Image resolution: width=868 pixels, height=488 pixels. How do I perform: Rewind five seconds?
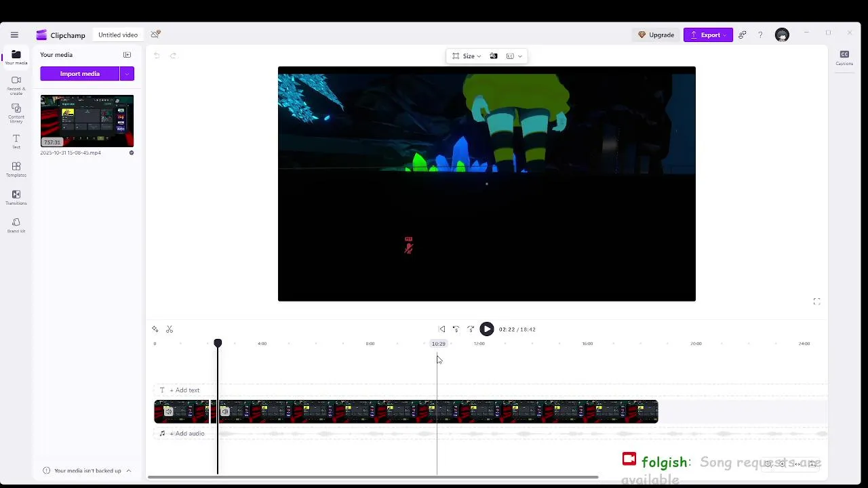click(x=456, y=329)
